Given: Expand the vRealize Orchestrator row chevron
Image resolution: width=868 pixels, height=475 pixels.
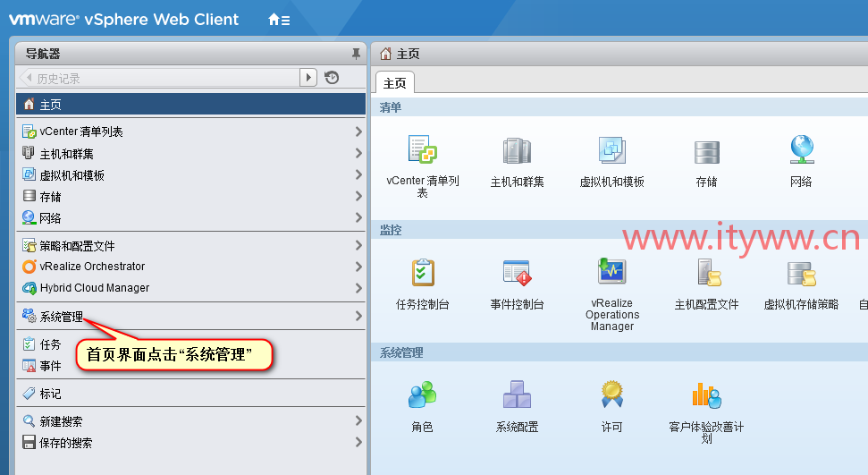Looking at the screenshot, I should tap(358, 267).
